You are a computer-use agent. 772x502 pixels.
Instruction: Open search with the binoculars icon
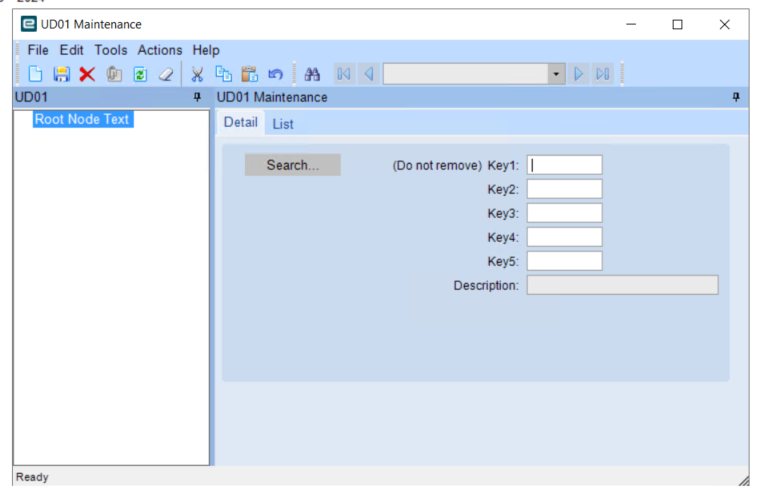pos(312,74)
